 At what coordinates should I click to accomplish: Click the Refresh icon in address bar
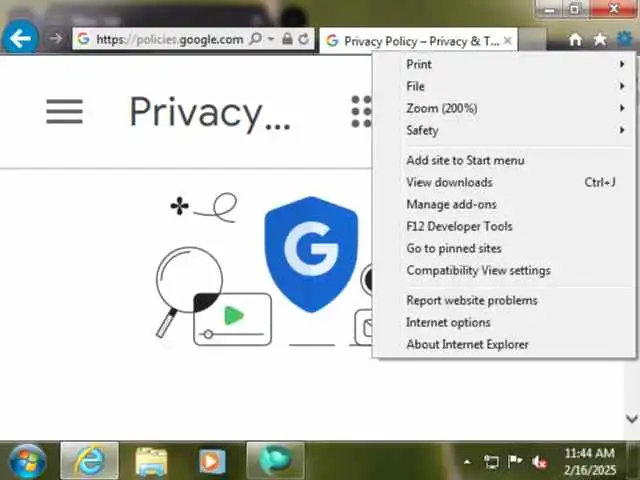click(x=304, y=39)
